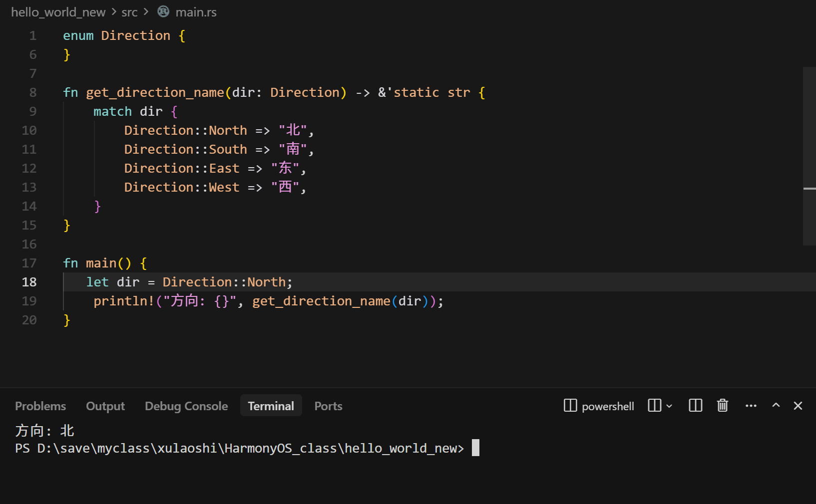Click line number 20 in the gutter
The width and height of the screenshot is (816, 504).
click(x=29, y=320)
